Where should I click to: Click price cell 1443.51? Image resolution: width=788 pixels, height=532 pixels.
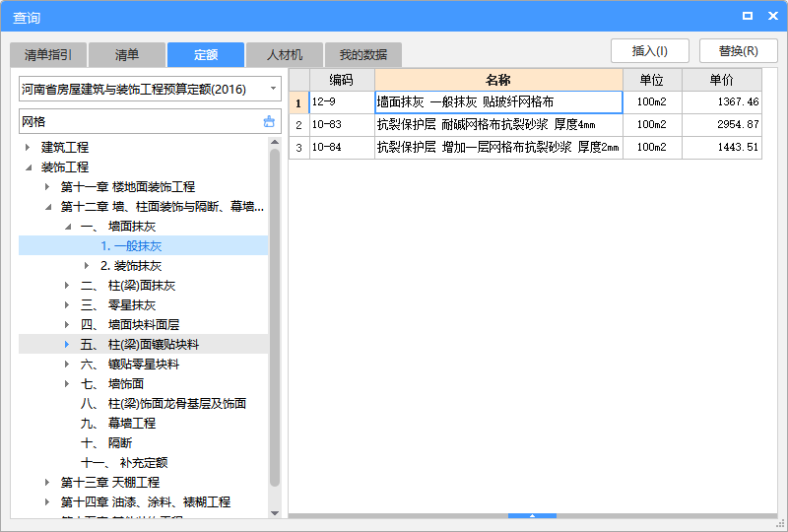click(x=722, y=148)
